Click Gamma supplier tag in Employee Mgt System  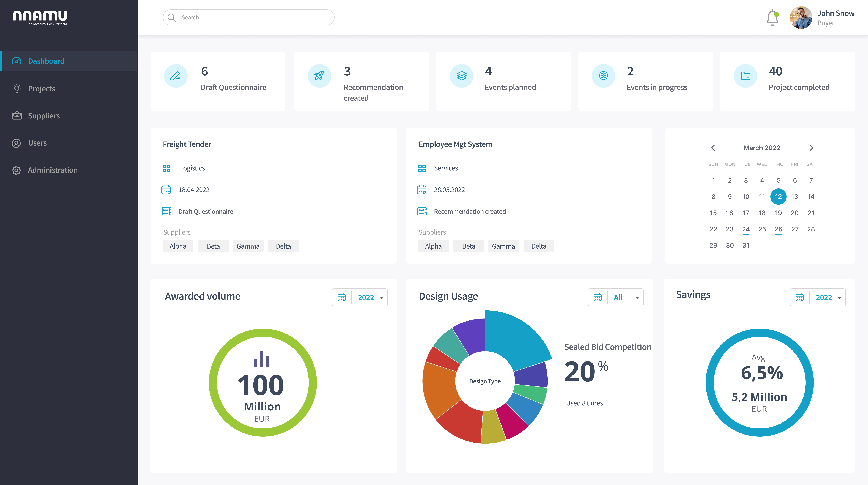503,246
